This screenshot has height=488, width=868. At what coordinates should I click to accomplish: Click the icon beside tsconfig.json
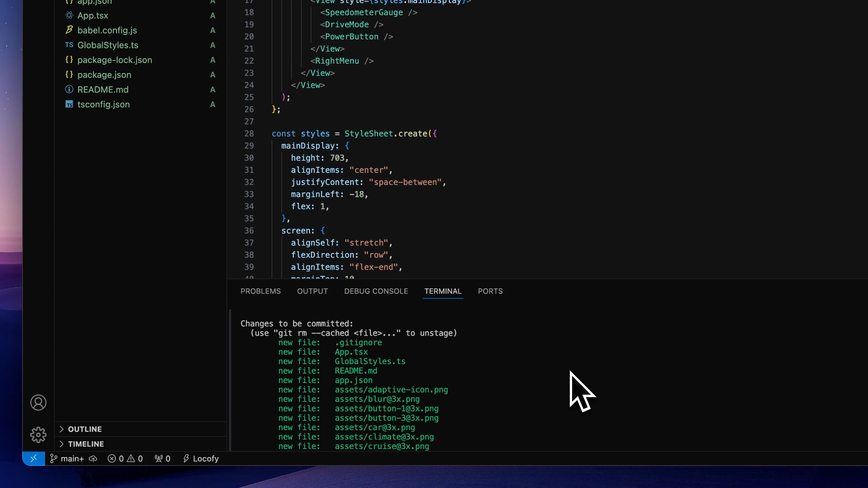pyautogui.click(x=69, y=104)
